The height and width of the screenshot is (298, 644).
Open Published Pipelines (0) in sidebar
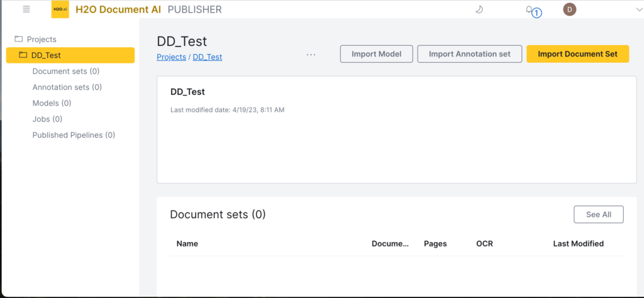pyautogui.click(x=74, y=135)
